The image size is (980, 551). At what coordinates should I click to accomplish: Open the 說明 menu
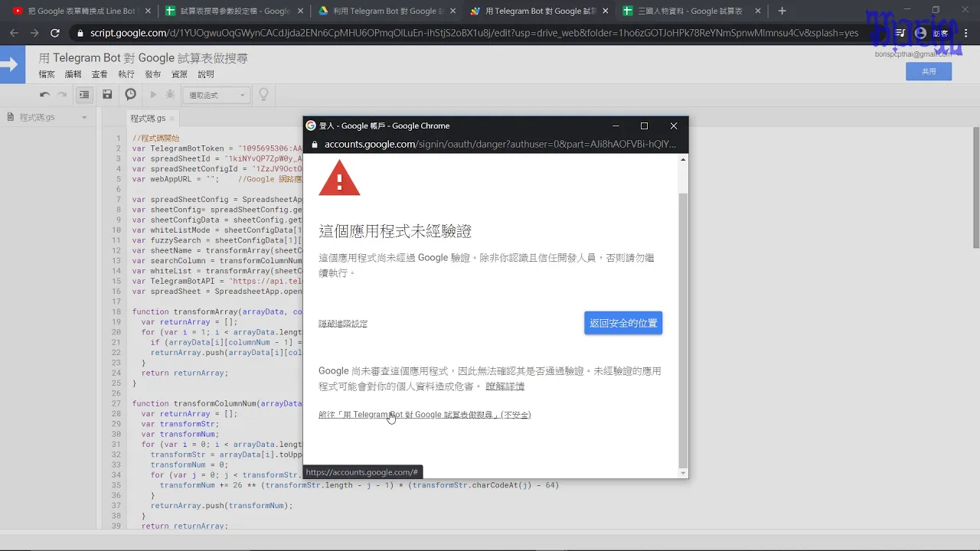coord(206,74)
